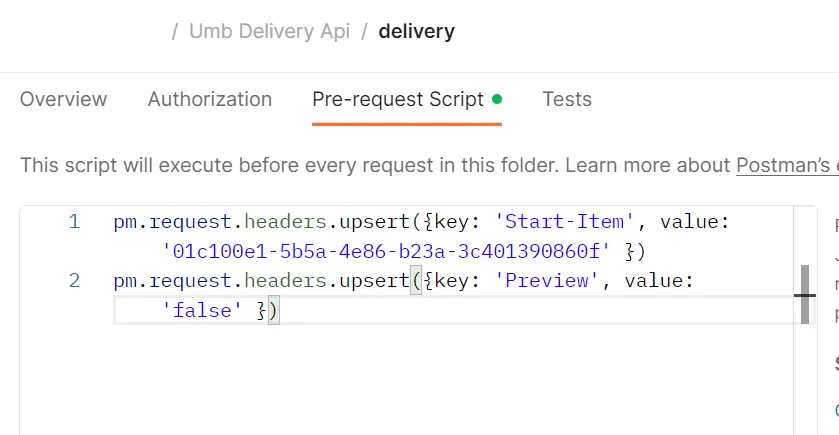Click the highlighted closing parenthesis on line 2

point(273,310)
